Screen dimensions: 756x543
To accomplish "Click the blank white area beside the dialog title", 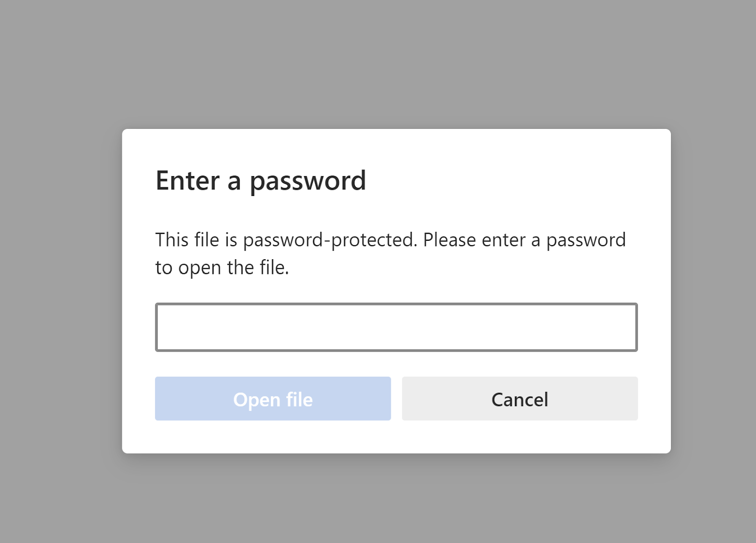I will click(510, 180).
